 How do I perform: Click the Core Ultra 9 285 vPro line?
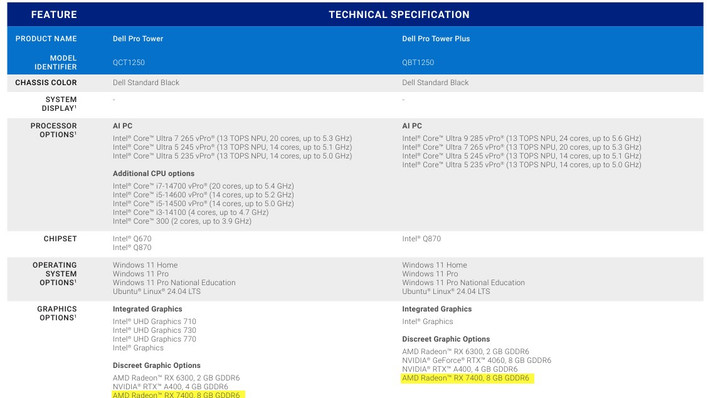click(x=522, y=138)
